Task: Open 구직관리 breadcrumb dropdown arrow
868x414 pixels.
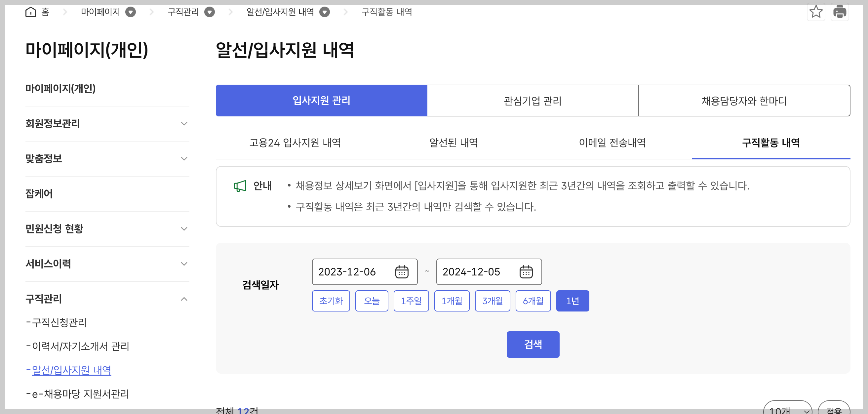Action: [x=210, y=12]
